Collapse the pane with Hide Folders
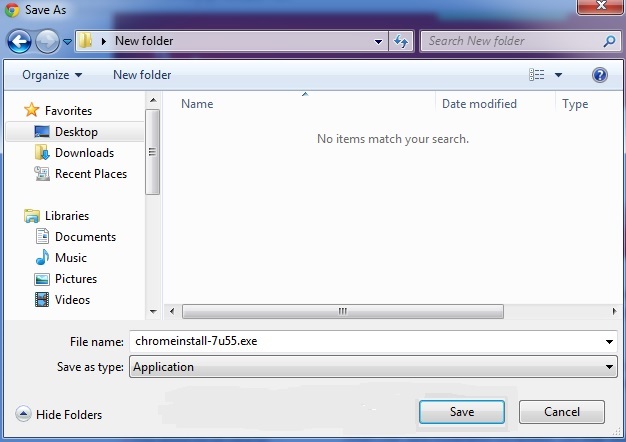Image resolution: width=626 pixels, height=442 pixels. click(60, 414)
